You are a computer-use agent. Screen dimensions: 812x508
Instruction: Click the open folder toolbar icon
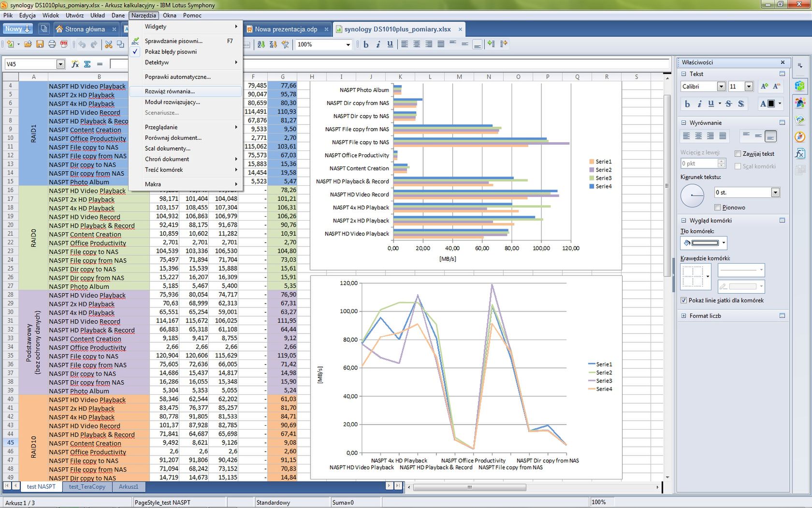click(28, 45)
